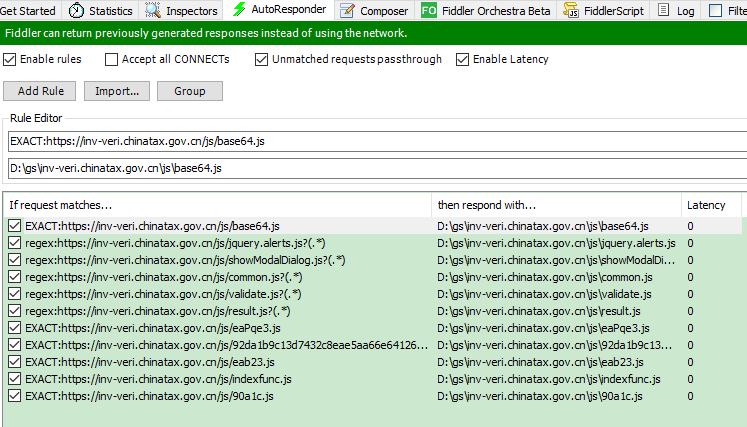Screen dimensions: 747x427
Task: Click the Import... button
Action: tap(117, 91)
